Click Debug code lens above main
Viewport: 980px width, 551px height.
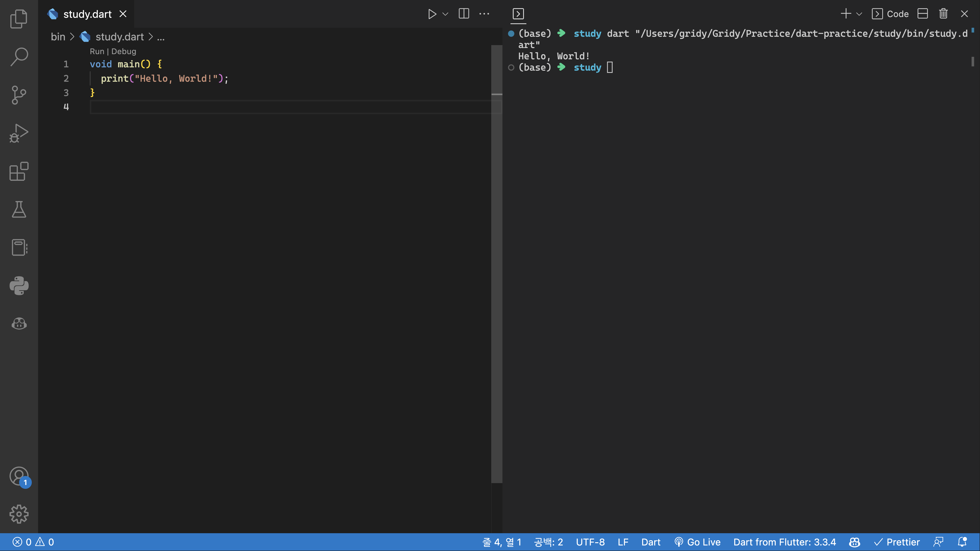124,51
